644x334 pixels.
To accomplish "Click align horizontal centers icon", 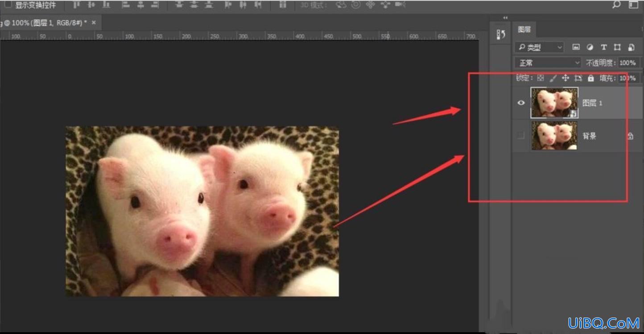I will pos(140,5).
